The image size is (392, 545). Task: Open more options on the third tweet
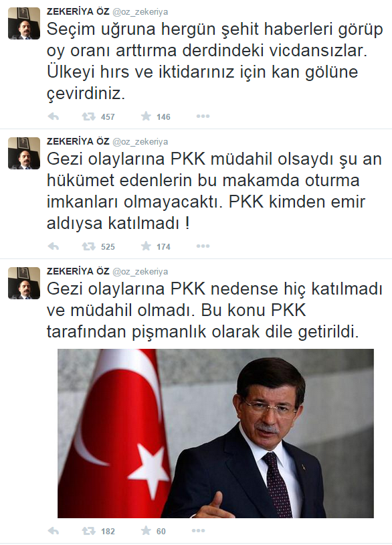pos(198,531)
